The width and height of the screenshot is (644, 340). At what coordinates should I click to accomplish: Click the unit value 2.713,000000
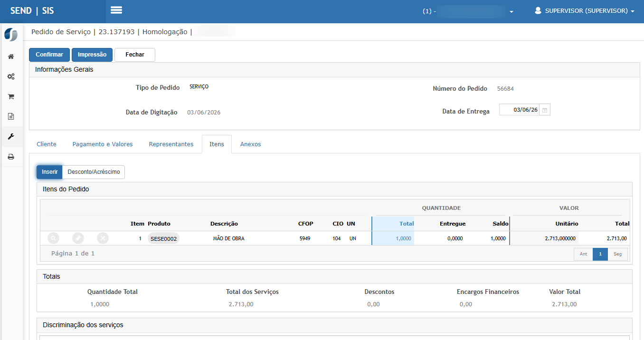pos(560,238)
